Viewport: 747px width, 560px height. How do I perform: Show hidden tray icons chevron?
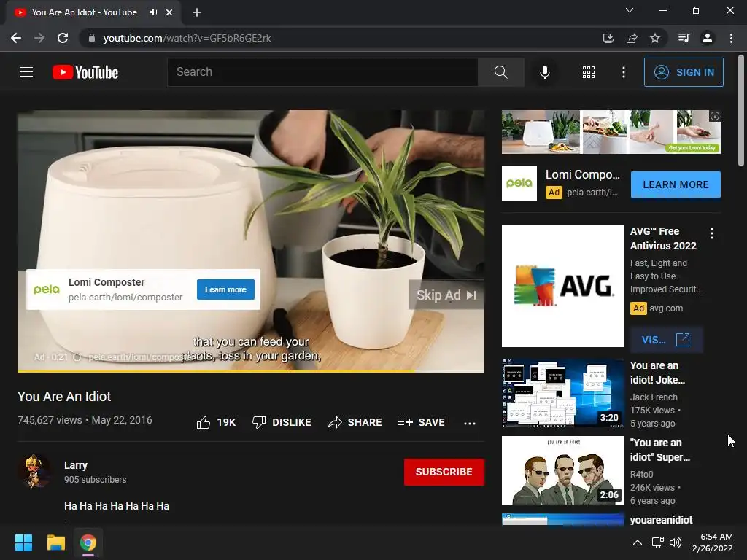click(x=637, y=542)
